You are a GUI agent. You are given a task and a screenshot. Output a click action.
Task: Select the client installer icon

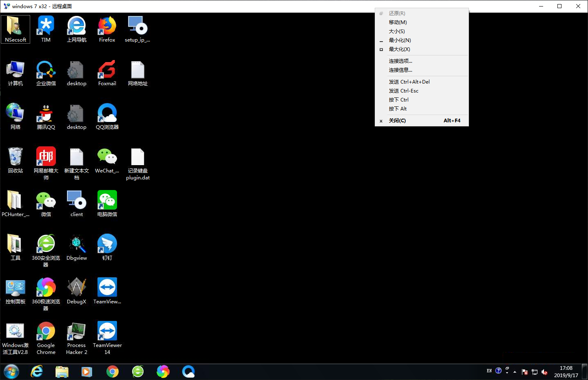pyautogui.click(x=77, y=204)
